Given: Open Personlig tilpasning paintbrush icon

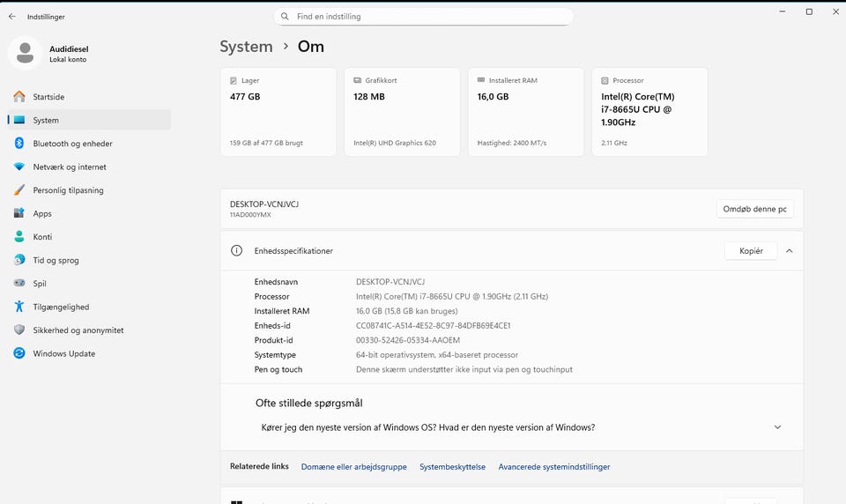Looking at the screenshot, I should click(x=19, y=190).
